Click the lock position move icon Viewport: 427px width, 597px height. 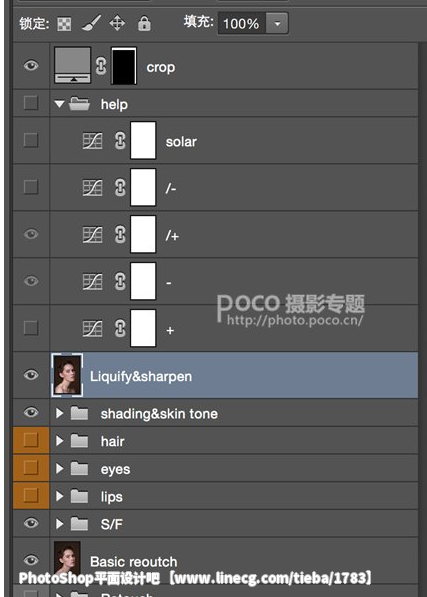point(117,23)
